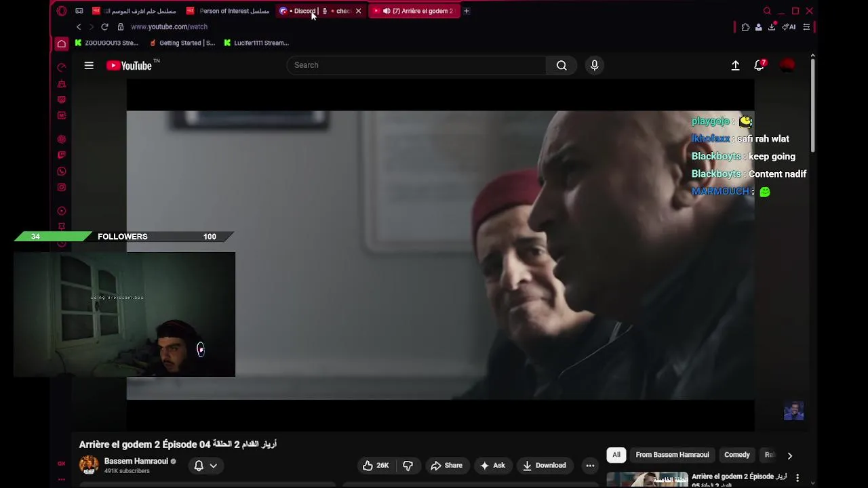Click the Ask button
Image resolution: width=868 pixels, height=488 pixels.
pyautogui.click(x=492, y=466)
